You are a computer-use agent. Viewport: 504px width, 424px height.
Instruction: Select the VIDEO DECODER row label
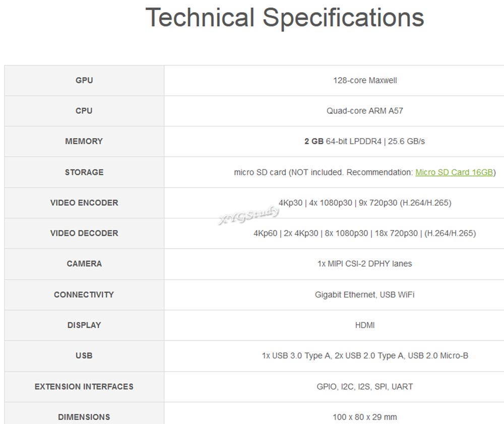click(x=84, y=233)
